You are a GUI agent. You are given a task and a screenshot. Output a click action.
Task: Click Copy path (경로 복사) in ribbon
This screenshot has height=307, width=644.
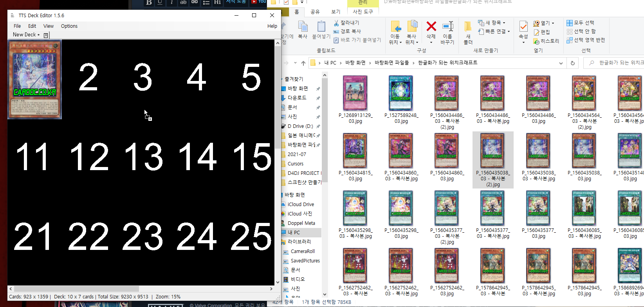(x=347, y=31)
